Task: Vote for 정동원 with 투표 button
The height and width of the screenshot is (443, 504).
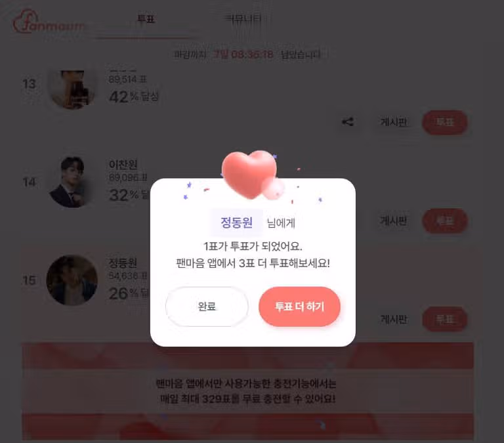Action: coord(445,319)
